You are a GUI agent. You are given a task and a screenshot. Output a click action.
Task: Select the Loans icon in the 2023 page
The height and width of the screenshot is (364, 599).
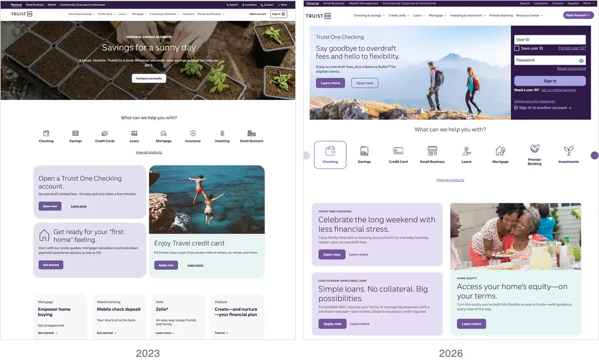click(x=134, y=134)
